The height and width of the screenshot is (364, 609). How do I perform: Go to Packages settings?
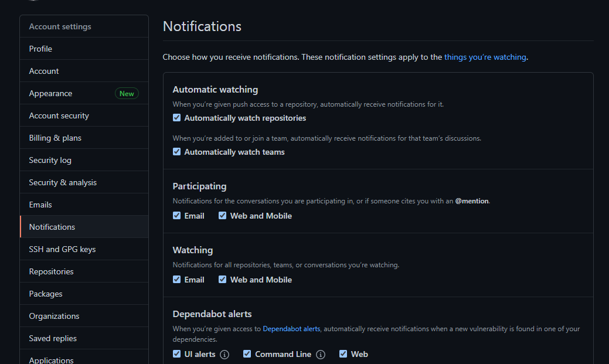[x=84, y=294]
